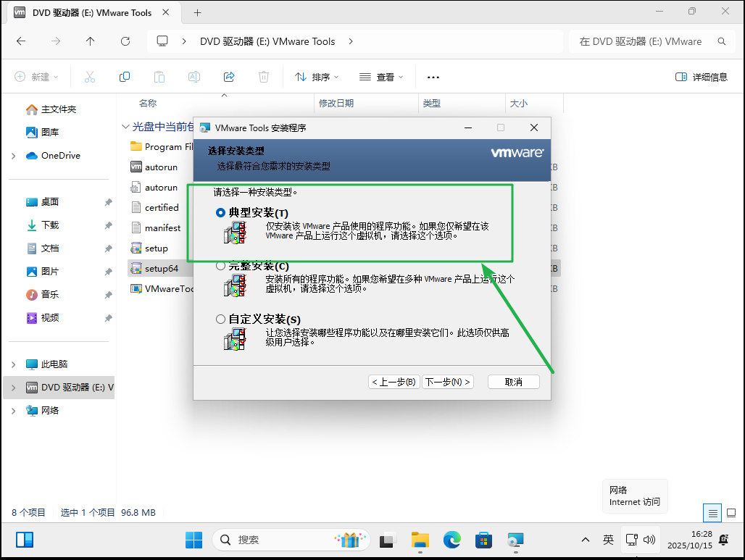The width and height of the screenshot is (745, 560).
Task: Collapse the 光盘中当前包含 group
Action: coord(125,127)
